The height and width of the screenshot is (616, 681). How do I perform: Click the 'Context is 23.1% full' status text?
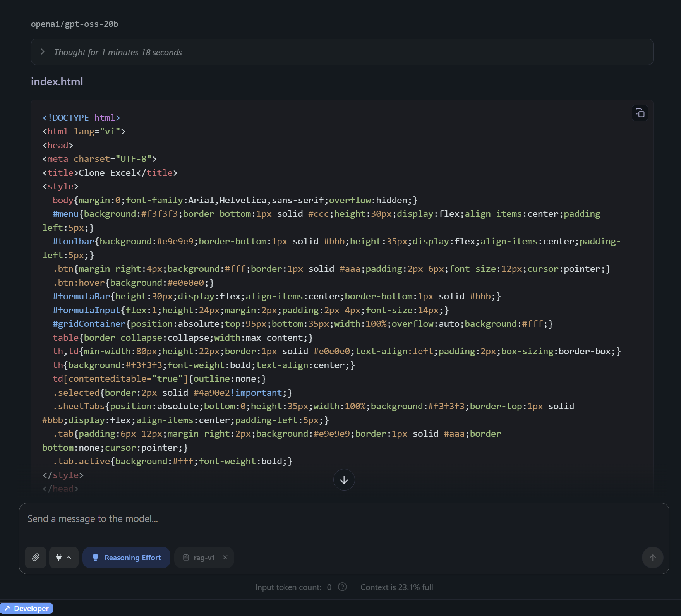(396, 587)
